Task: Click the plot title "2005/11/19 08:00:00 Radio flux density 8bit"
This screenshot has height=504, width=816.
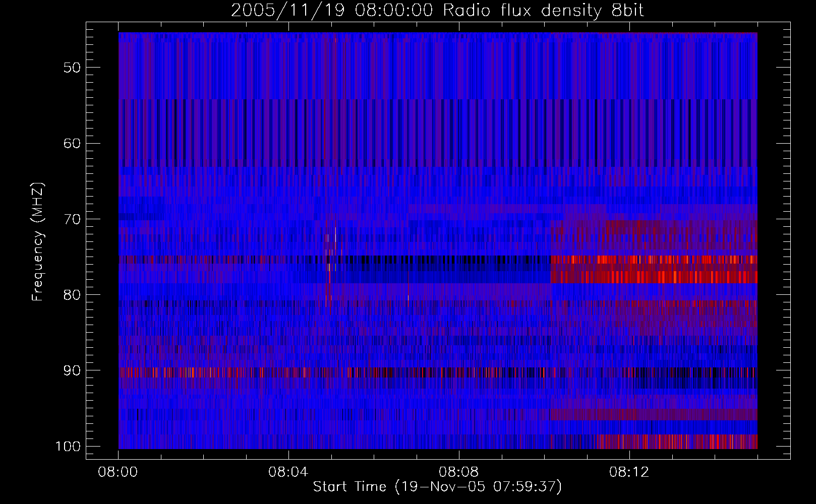Action: [438, 11]
